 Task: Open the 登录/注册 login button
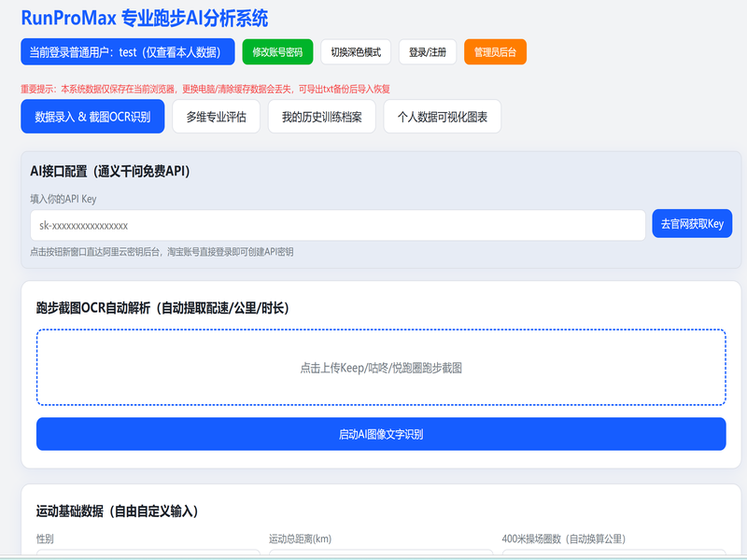coord(428,52)
